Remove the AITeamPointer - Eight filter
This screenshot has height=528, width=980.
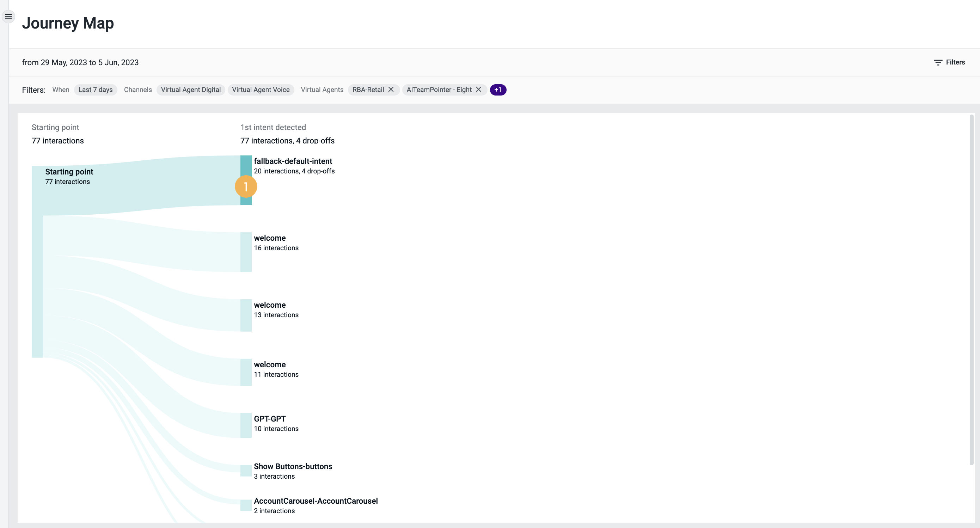479,90
